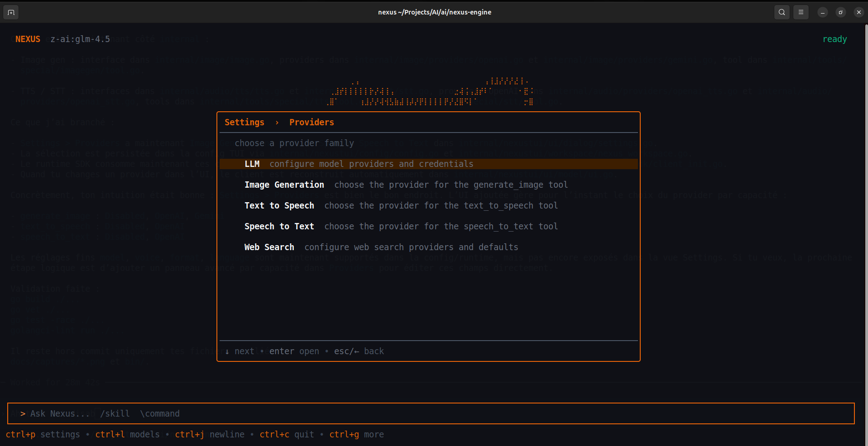Click the ctrl+p settings shortcut hint

(43, 434)
